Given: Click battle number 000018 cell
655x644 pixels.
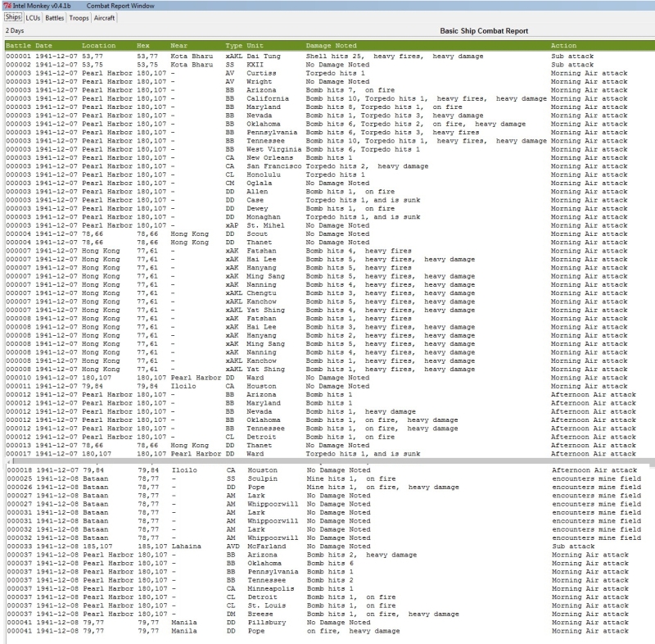Looking at the screenshot, I should (20, 470).
